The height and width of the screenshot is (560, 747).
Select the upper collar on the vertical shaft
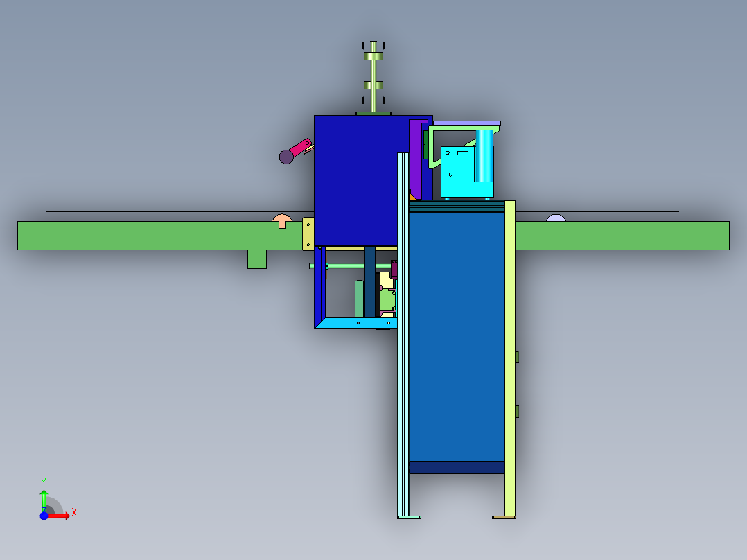click(x=373, y=56)
